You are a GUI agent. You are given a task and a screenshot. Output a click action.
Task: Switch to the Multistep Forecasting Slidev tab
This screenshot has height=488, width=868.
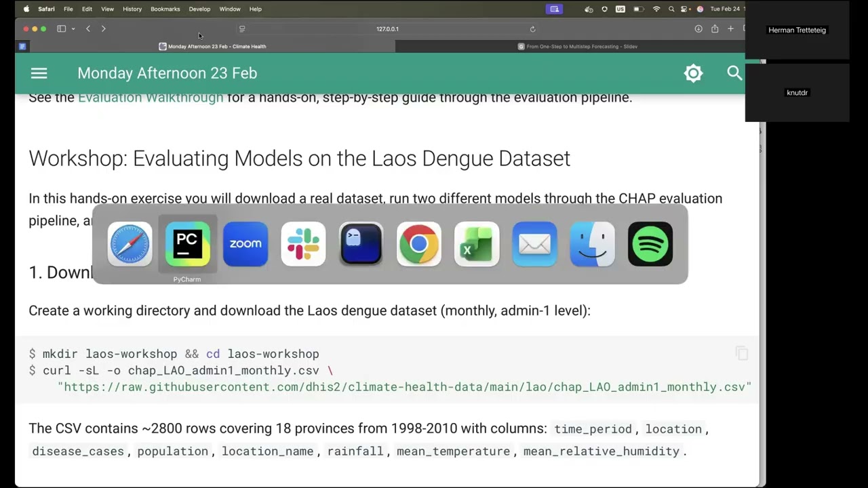[x=577, y=47]
